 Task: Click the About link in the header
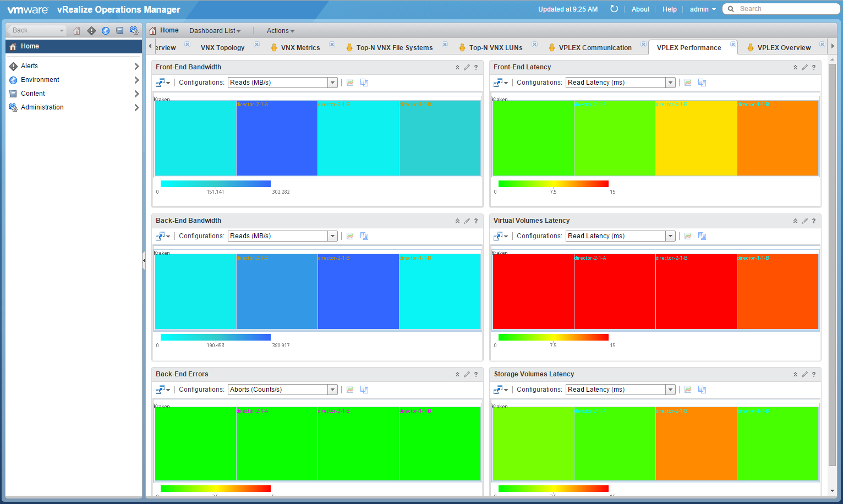coord(641,9)
